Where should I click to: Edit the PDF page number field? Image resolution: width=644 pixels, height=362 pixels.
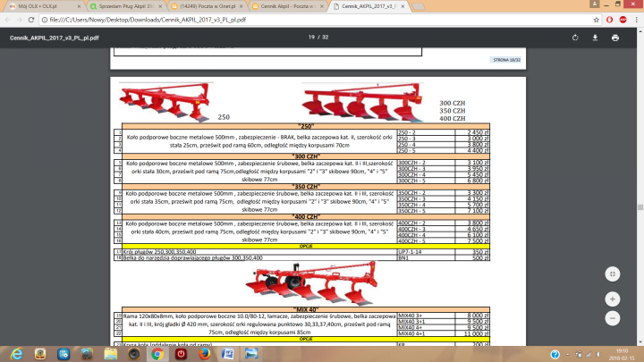click(309, 38)
